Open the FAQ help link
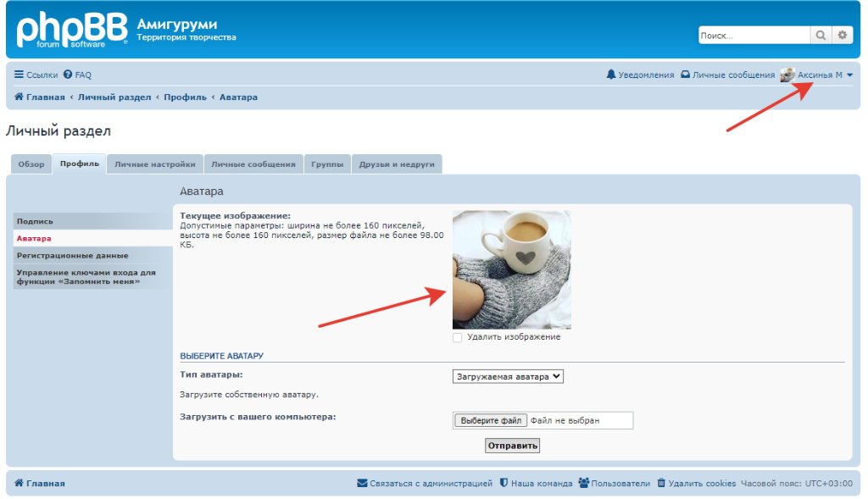The image size is (868, 499). [x=77, y=75]
